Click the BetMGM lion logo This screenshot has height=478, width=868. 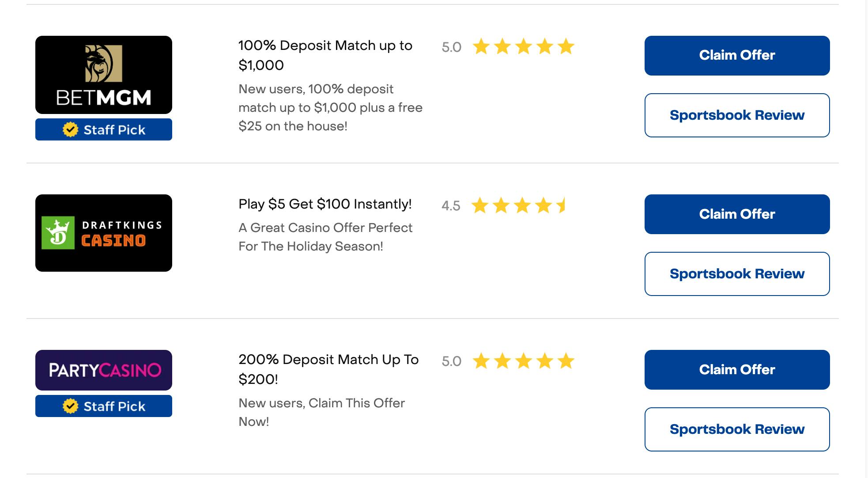[103, 64]
